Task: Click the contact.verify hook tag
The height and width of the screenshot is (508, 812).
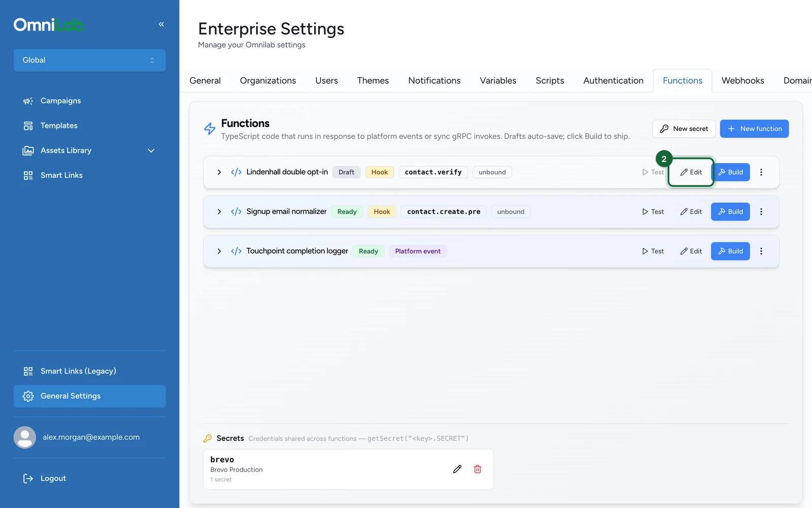Action: point(433,172)
